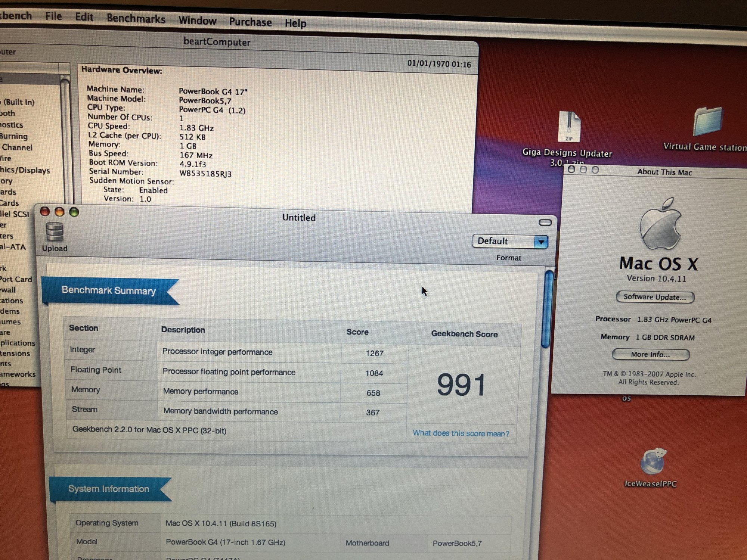Select Volumes in System Profiler sidebar
Viewport: 747px width, 560px height.
10,321
